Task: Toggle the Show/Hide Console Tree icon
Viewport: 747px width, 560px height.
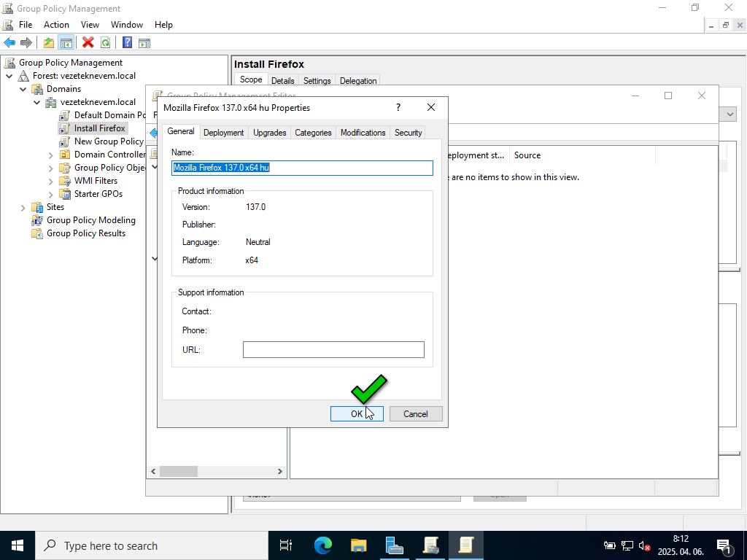Action: tap(66, 43)
